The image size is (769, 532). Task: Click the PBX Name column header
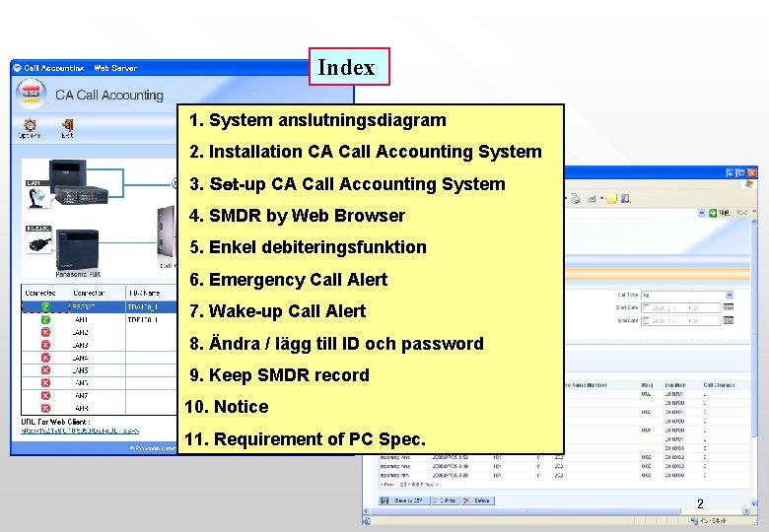[144, 293]
